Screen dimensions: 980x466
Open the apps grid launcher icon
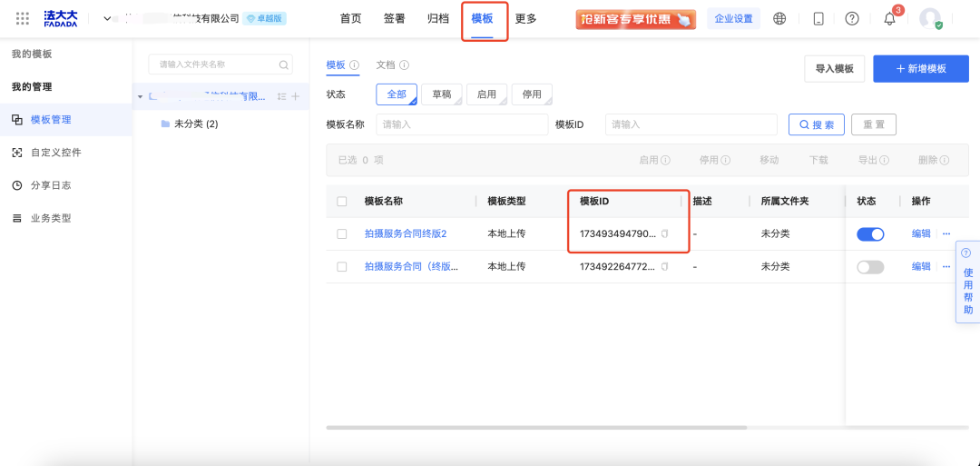coord(23,18)
